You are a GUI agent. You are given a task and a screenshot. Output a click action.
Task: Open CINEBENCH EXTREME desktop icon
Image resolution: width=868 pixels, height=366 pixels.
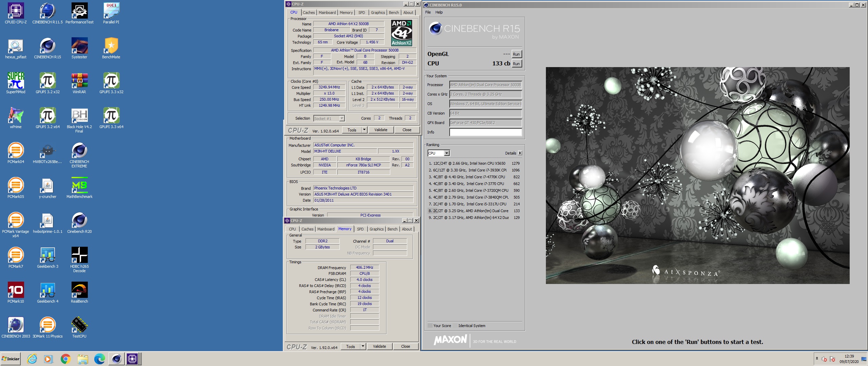(79, 155)
